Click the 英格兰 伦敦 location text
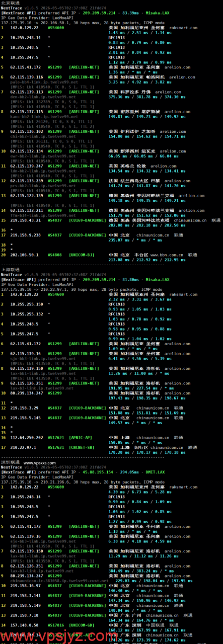The width and height of the screenshot is (223, 644). [135, 167]
